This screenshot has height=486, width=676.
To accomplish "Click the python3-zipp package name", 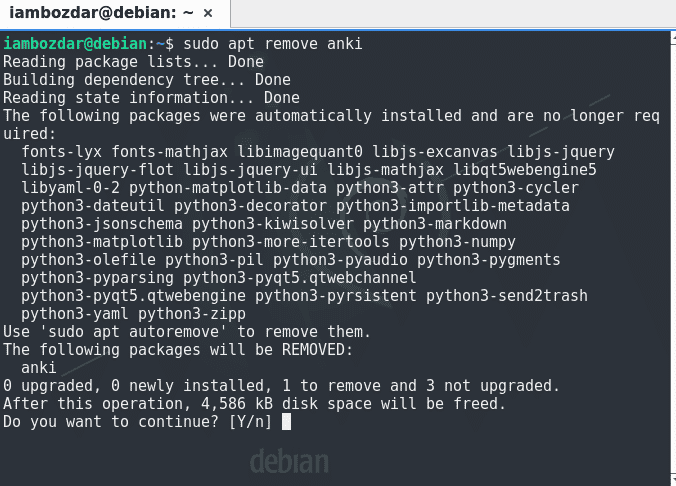I will (x=192, y=314).
